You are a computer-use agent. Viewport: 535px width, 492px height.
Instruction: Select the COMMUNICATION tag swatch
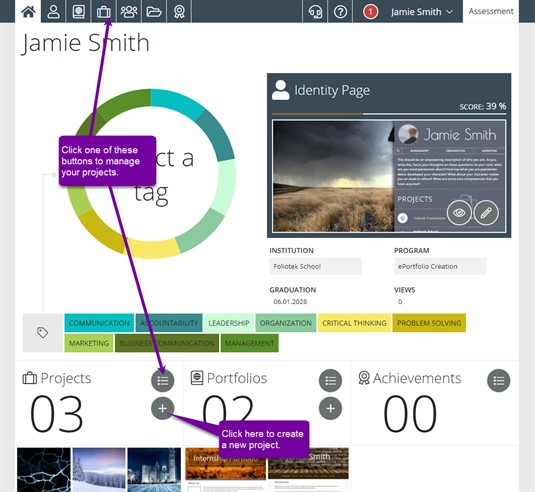[x=99, y=323]
